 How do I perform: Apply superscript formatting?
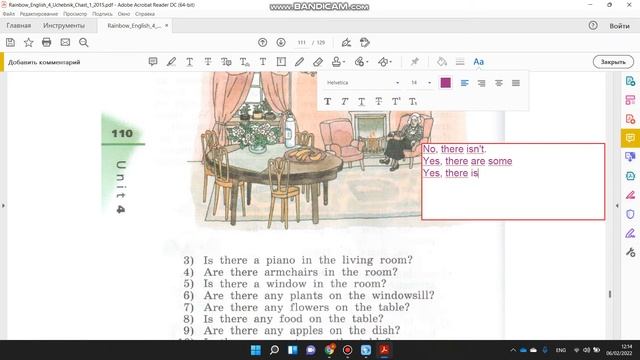coord(396,101)
